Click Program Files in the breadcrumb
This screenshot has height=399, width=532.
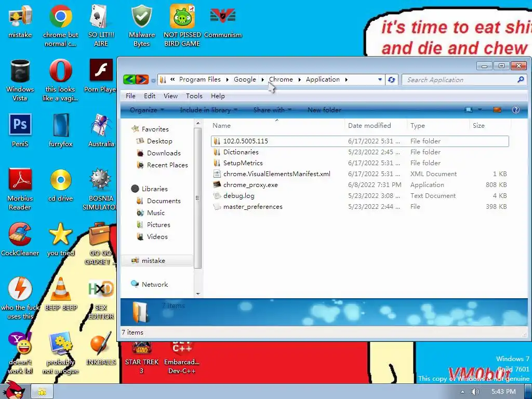[x=200, y=79]
